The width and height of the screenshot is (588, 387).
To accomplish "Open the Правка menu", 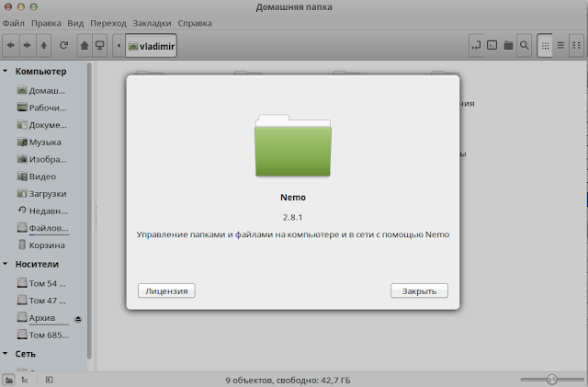I will pyautogui.click(x=46, y=23).
